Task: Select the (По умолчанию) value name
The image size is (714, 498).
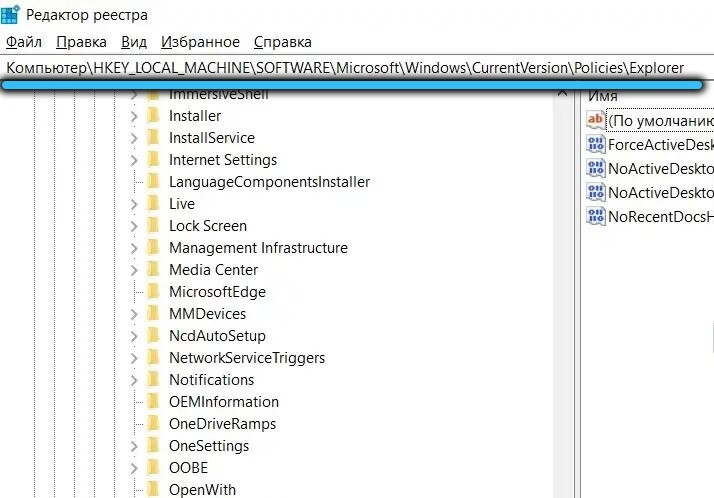Action: (x=661, y=121)
